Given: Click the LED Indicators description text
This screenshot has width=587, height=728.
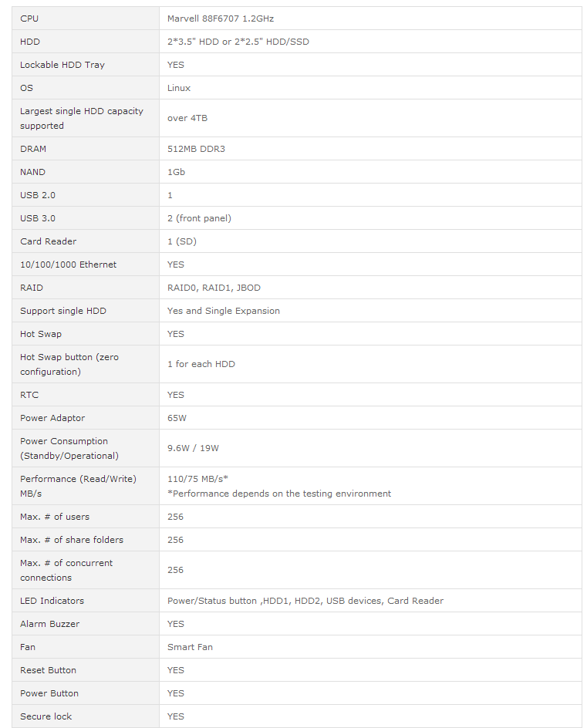Looking at the screenshot, I should (x=305, y=601).
